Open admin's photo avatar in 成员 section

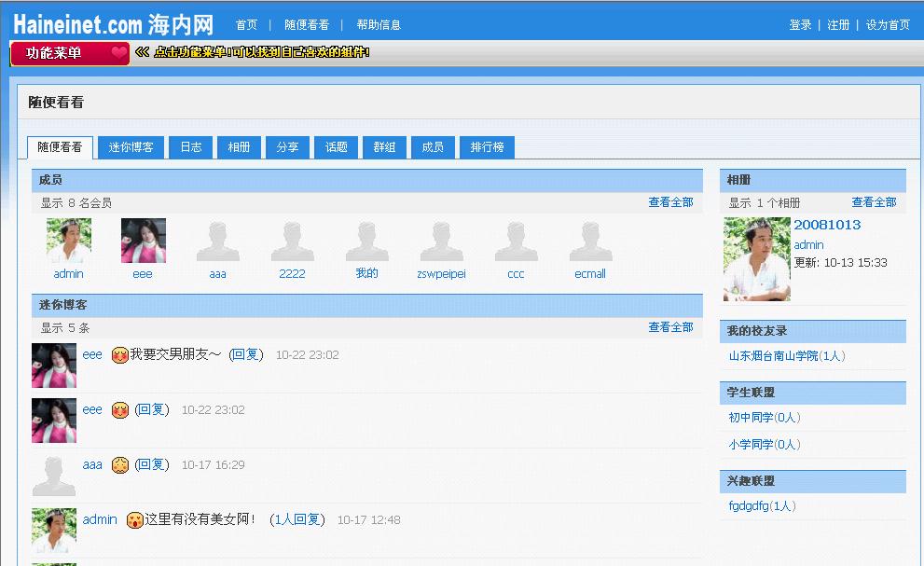click(69, 241)
